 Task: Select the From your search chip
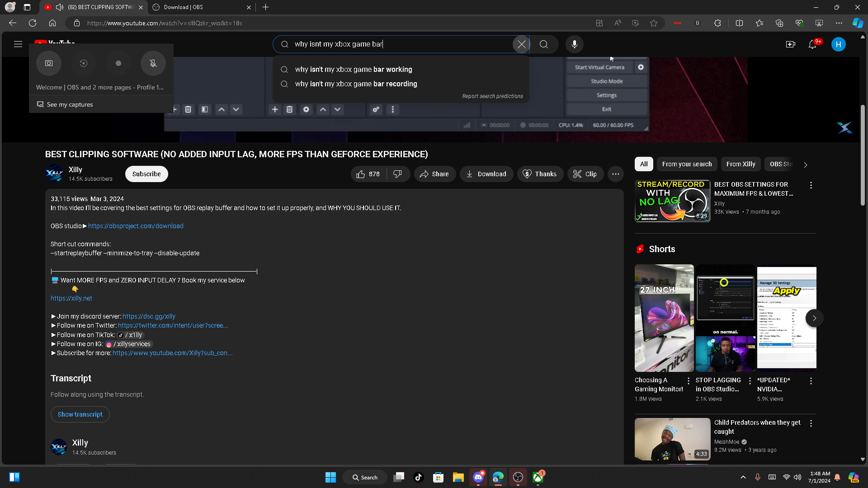[687, 164]
